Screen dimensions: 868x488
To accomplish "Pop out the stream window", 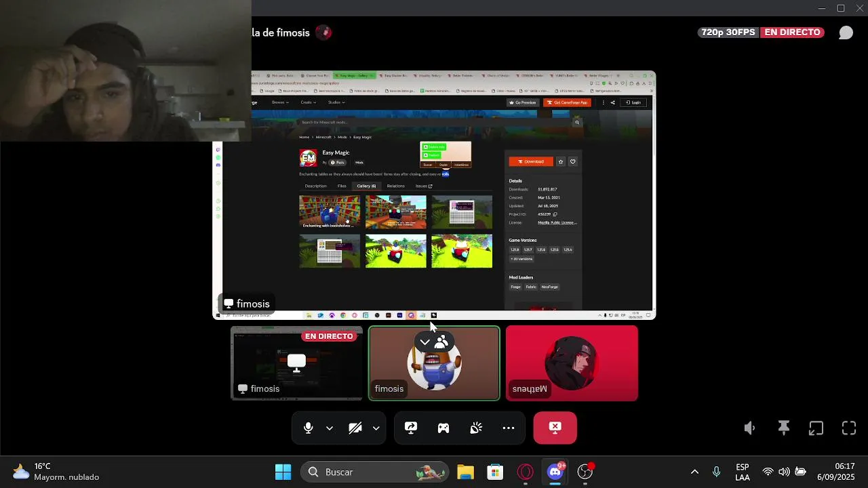I will [816, 428].
